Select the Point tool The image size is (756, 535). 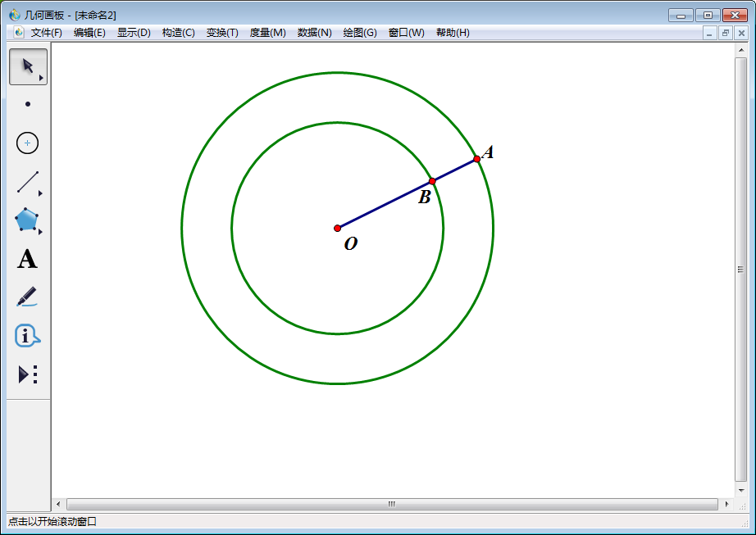click(28, 104)
